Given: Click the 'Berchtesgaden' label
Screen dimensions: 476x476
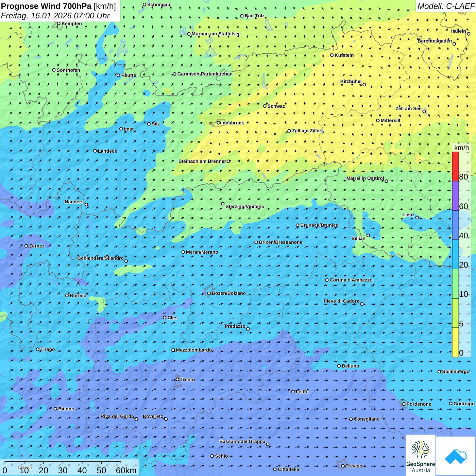Looking at the screenshot, I should (x=435, y=41).
